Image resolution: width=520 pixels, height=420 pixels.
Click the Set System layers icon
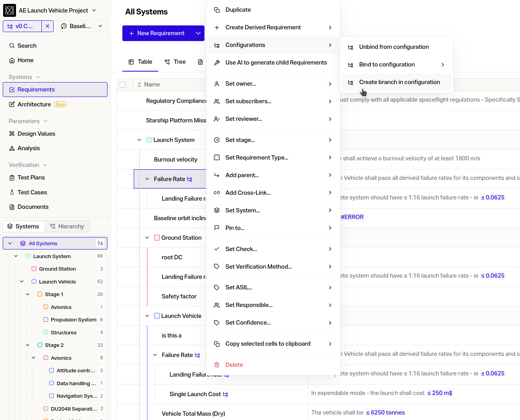tap(217, 210)
